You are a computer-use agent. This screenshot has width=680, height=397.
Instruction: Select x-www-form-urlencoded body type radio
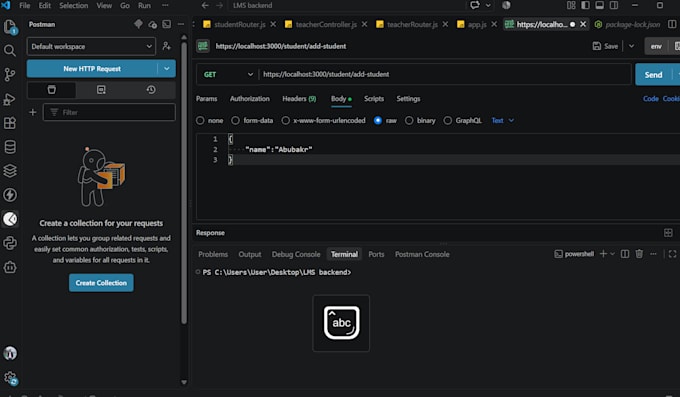(285, 121)
